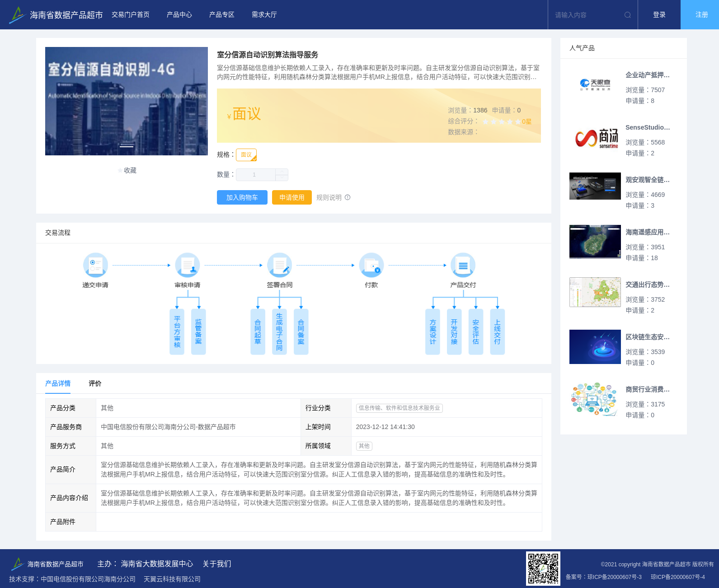Click the 递交申请 step icon

pyautogui.click(x=95, y=265)
